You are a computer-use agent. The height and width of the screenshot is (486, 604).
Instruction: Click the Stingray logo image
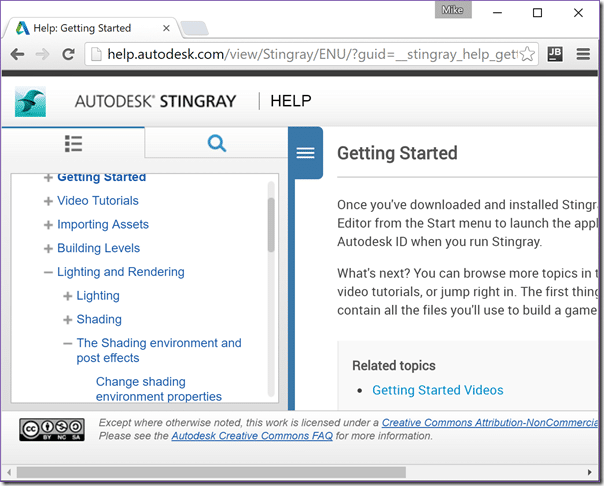(x=30, y=102)
